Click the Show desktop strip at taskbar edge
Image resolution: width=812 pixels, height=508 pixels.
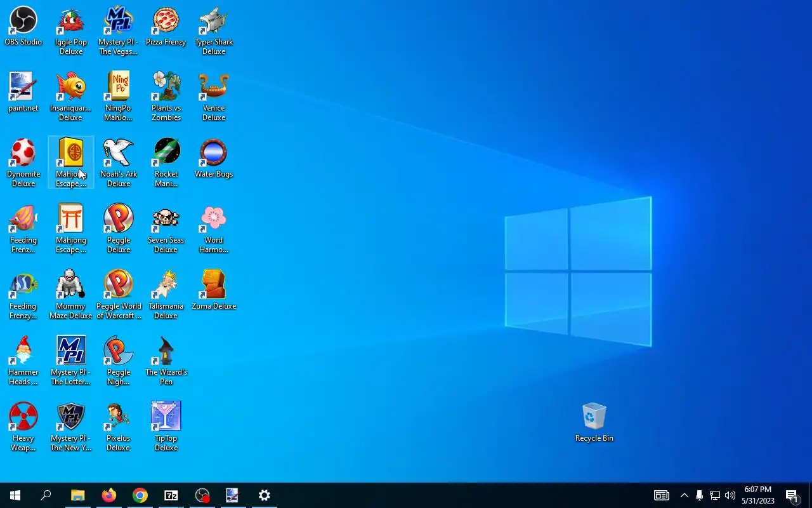[x=810, y=495]
